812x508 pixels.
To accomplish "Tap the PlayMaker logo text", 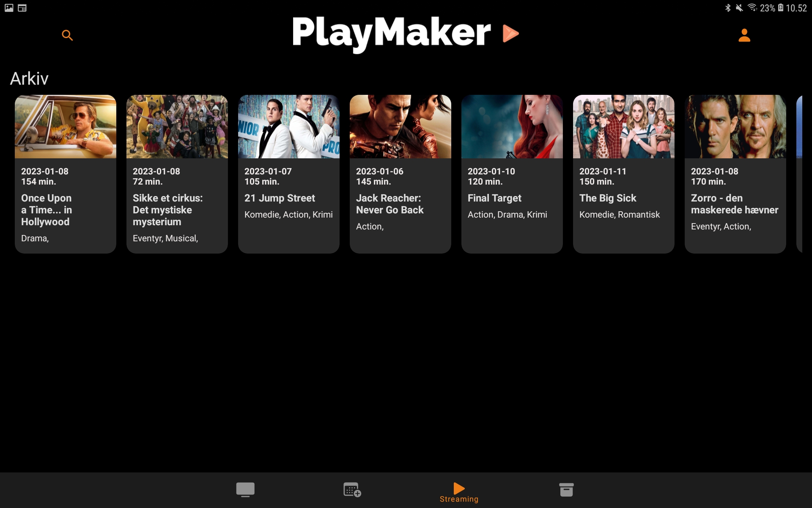I will point(391,33).
